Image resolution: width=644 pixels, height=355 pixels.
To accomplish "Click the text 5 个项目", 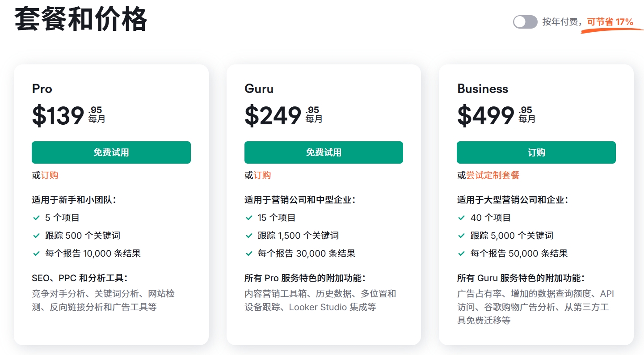I will coord(62,218).
